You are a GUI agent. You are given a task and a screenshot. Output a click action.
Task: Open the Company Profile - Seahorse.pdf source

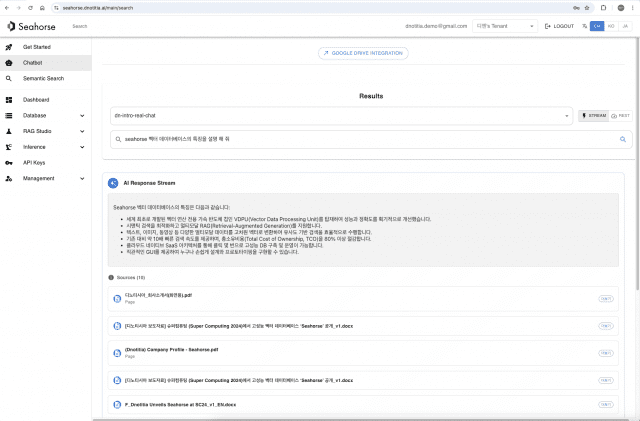[x=164, y=350]
